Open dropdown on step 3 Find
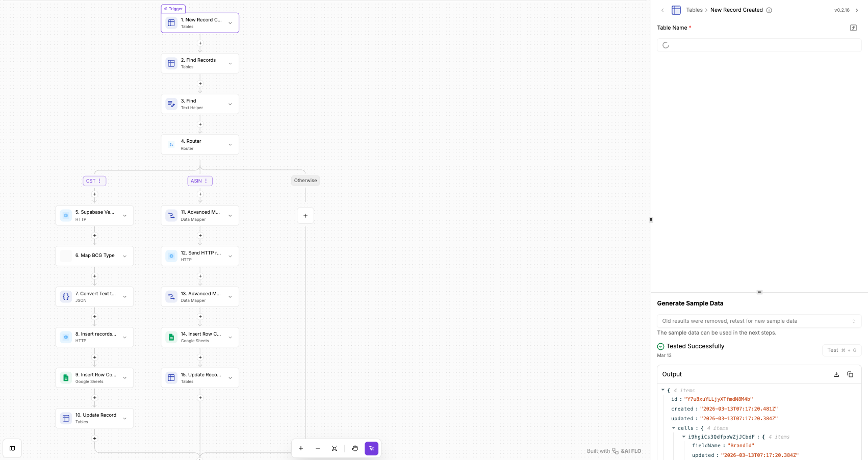This screenshot has height=460, width=868. (x=230, y=104)
